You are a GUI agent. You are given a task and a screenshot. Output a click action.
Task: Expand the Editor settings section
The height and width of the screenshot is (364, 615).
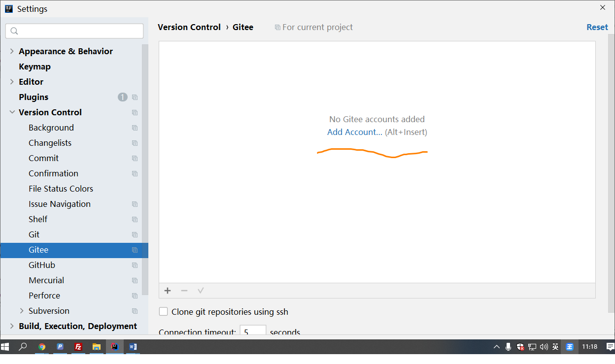click(12, 82)
